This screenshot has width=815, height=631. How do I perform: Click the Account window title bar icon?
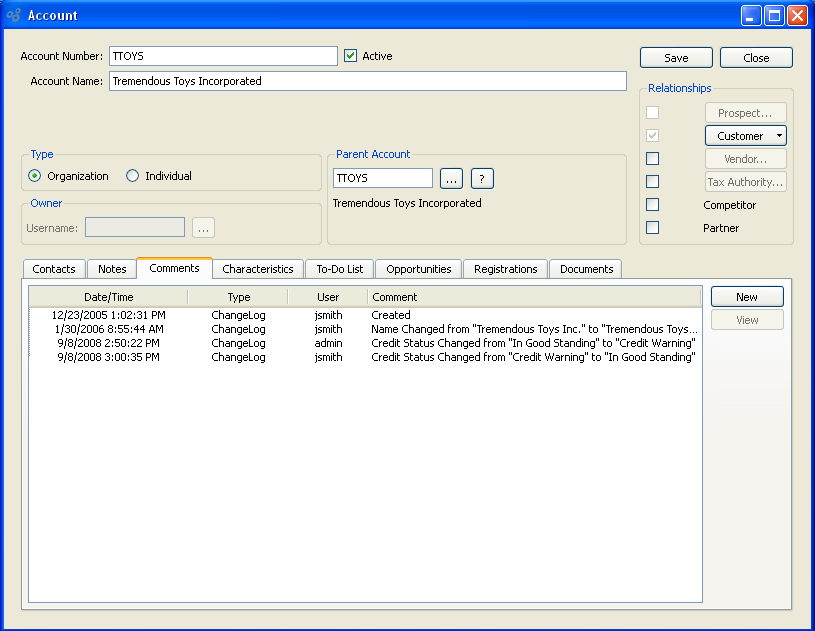[x=14, y=15]
